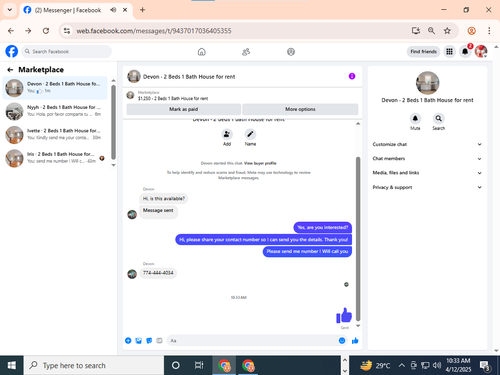The width and height of the screenshot is (500, 375).
Task: Open the Chrome profile avatar icon
Action: (x=471, y=31)
